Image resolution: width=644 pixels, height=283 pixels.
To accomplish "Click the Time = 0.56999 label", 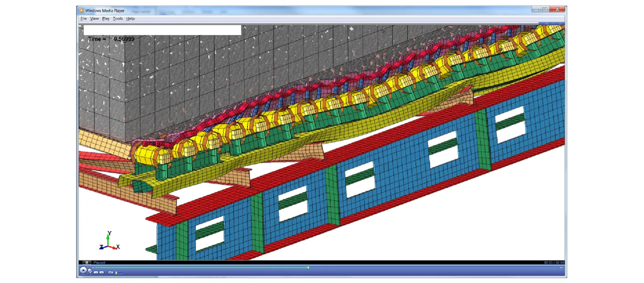I will (x=111, y=39).
